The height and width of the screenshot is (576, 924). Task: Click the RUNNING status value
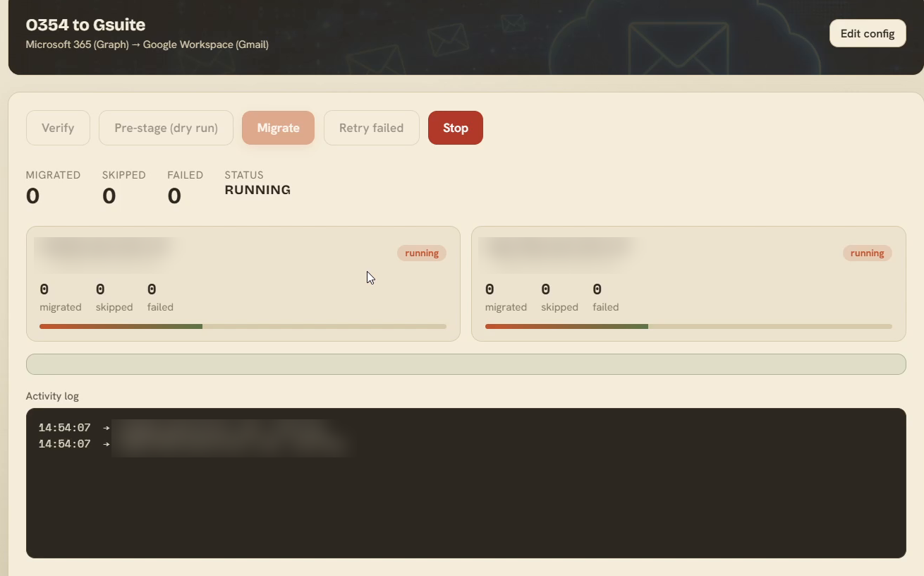(257, 190)
